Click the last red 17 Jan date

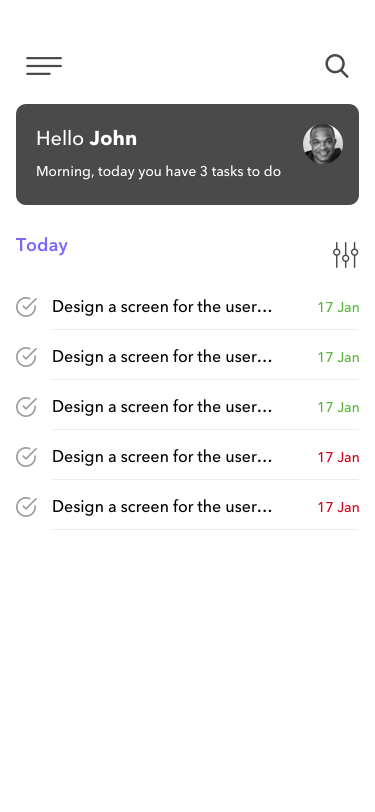(338, 507)
